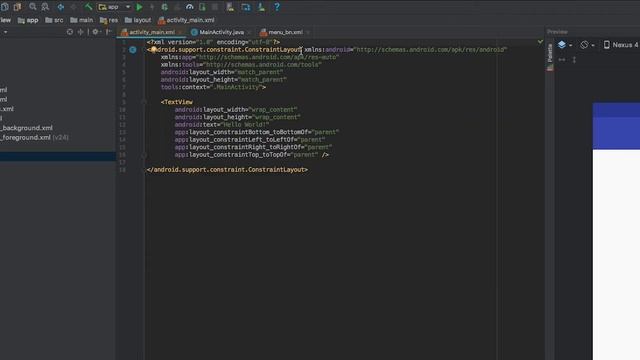Viewport: 640px width, 360px height.
Task: Click the green inspection checkmark icon
Action: 540,42
